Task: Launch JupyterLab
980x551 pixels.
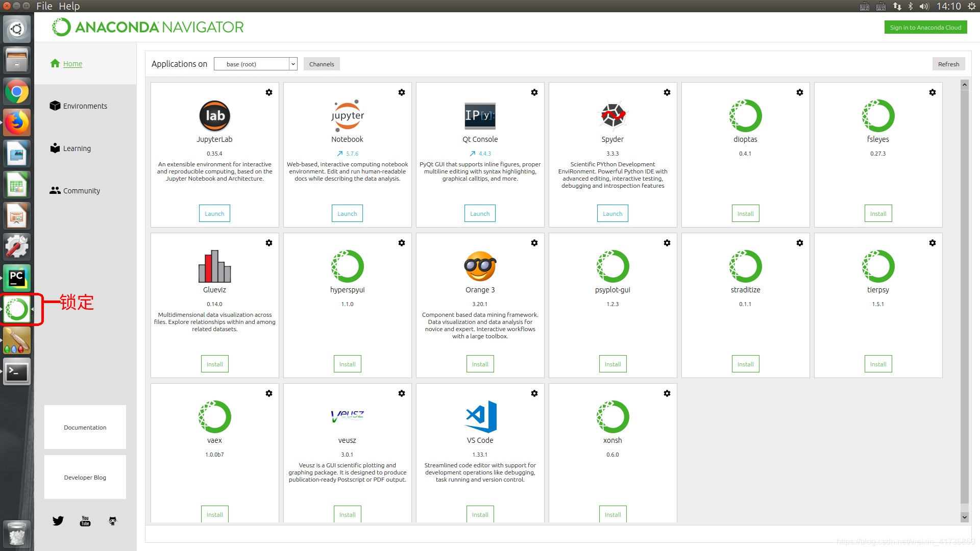Action: 214,213
